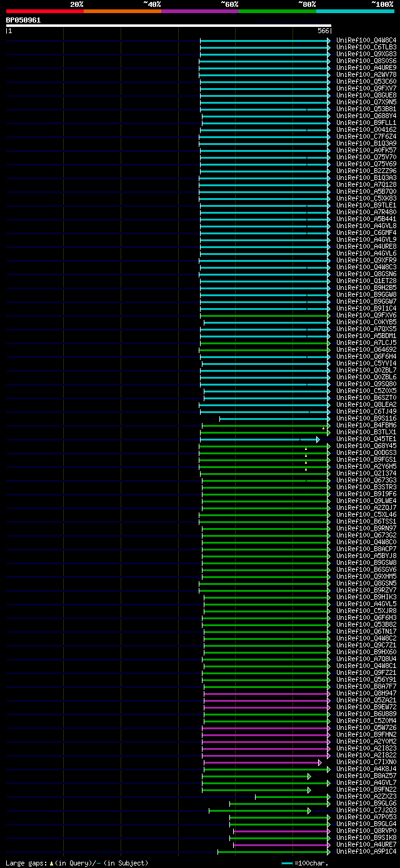This screenshot has height=868, width=400.
Task: Open hit UniRef100_Q9XG83
Action: pos(366,54)
